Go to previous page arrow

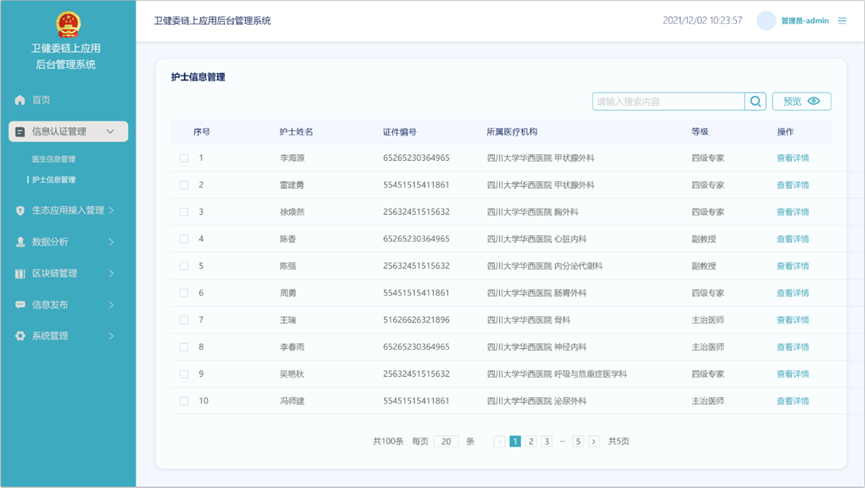(x=499, y=441)
